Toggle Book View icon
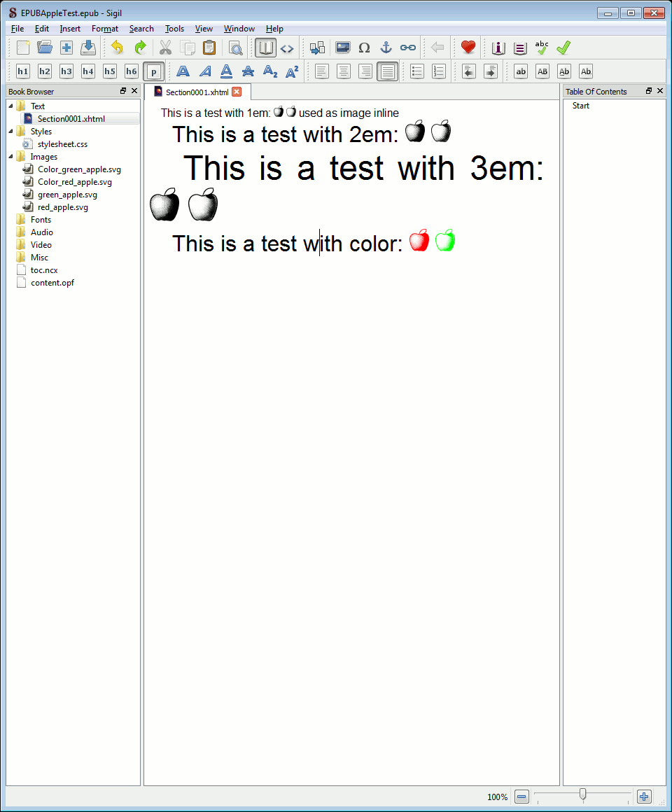The image size is (672, 812). click(x=265, y=48)
